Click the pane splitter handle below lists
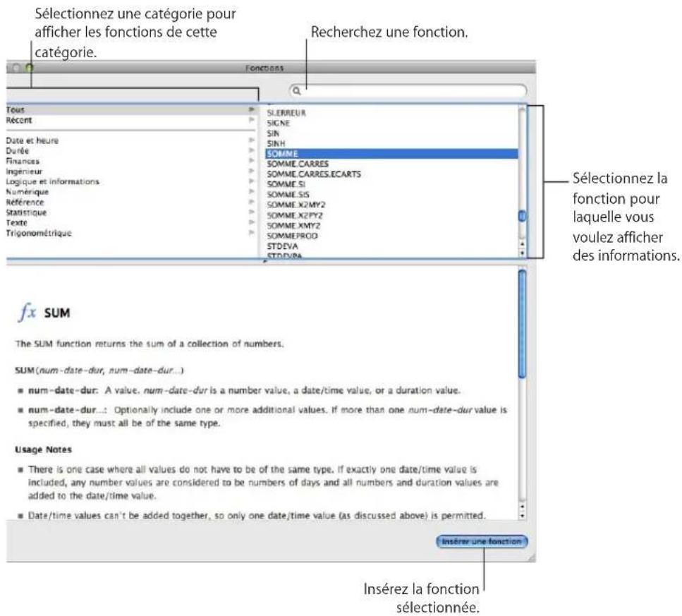This screenshot has width=682, height=616. (265, 262)
